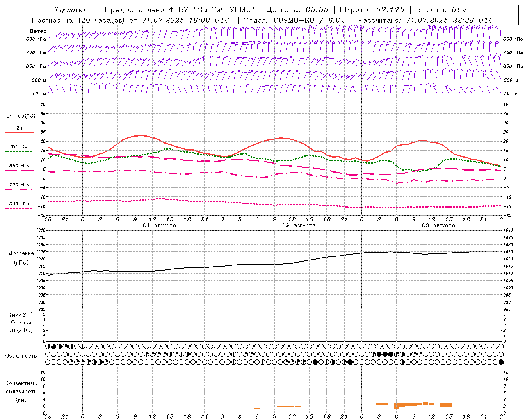Viewport: 525px width, 420px height.
Task: Click the "Конвективн." convective cloud label
Action: coord(21,383)
